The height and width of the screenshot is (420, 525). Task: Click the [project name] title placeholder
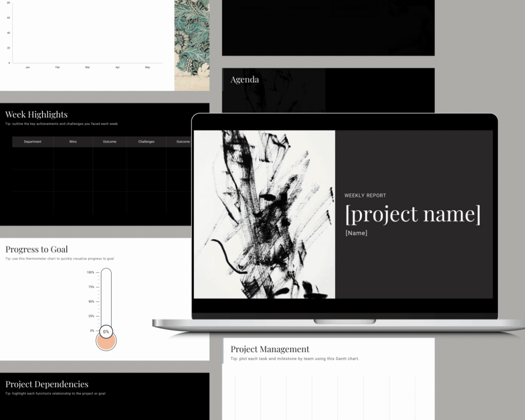413,214
